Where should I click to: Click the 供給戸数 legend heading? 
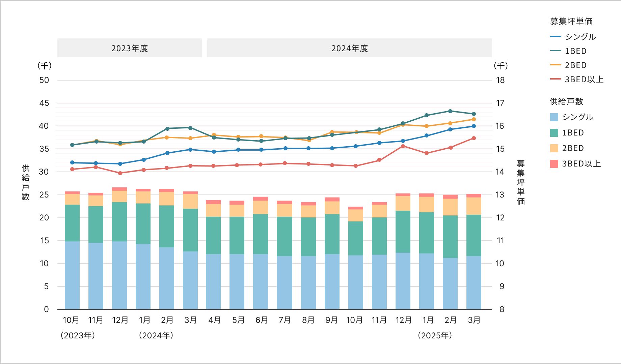tap(566, 101)
